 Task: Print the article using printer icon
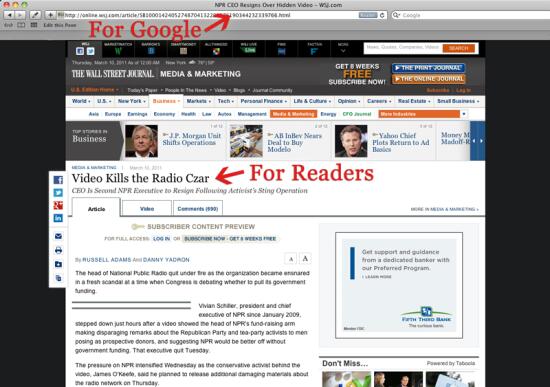tap(58, 250)
